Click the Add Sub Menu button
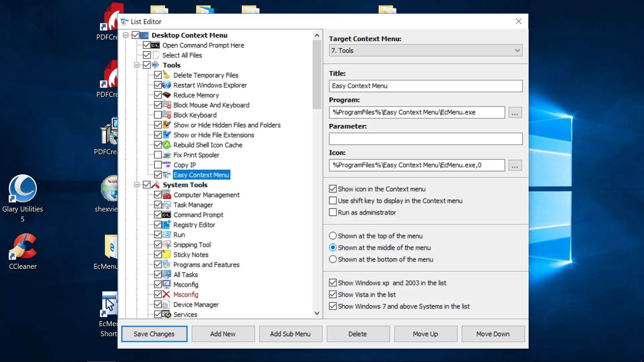This screenshot has height=362, width=644. 290,334
